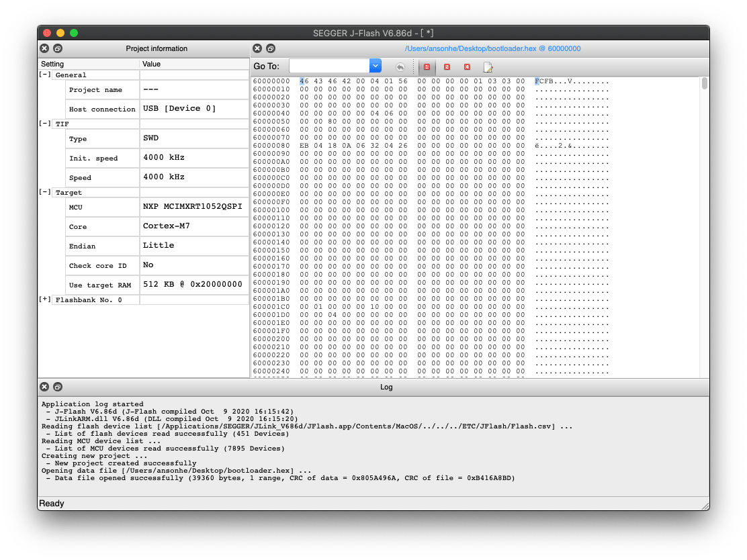Focus the Go To address field
The width and height of the screenshot is (747, 560).
pyautogui.click(x=329, y=66)
